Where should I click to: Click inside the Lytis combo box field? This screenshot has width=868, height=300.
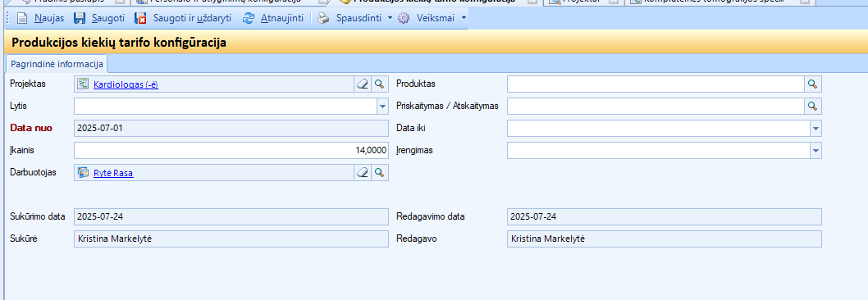click(x=226, y=107)
